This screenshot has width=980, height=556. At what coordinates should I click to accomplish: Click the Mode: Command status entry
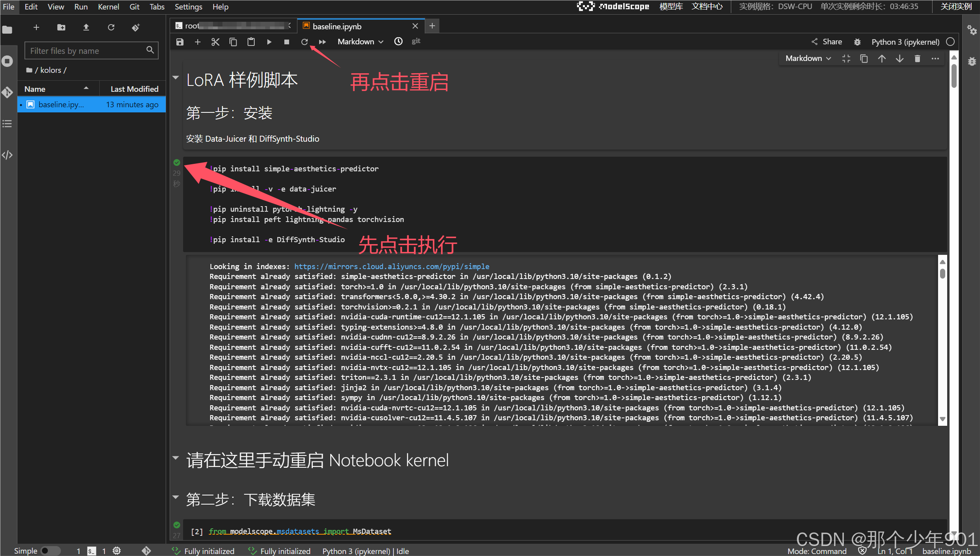point(817,551)
